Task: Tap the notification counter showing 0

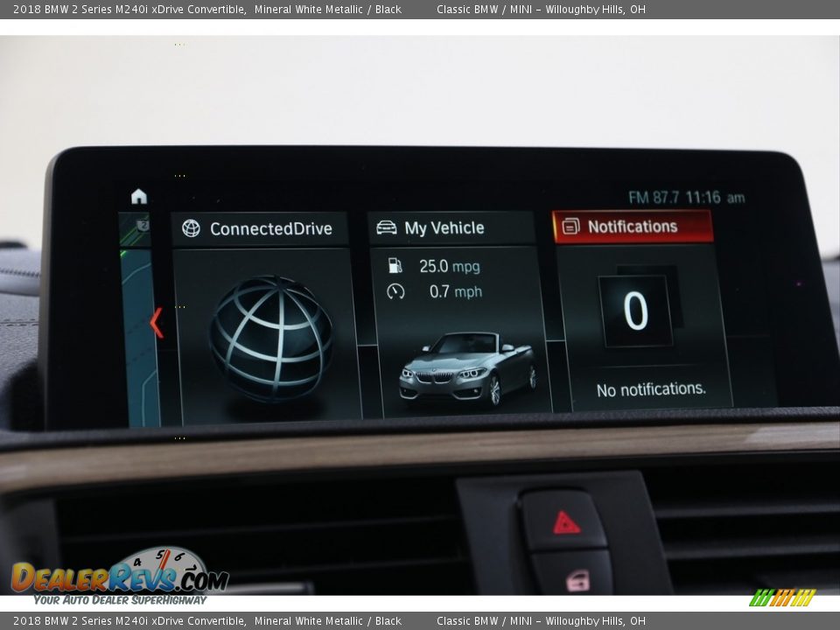Action: [635, 311]
